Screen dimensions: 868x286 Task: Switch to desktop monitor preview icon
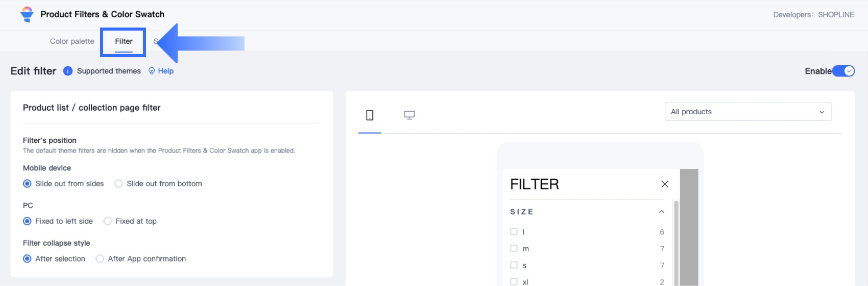(x=409, y=115)
